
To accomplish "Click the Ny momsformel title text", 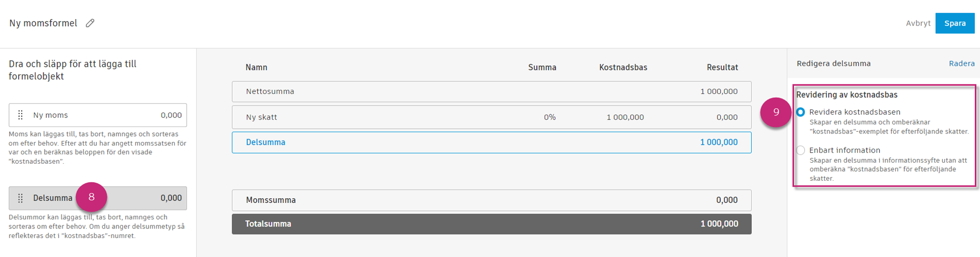I will 43,23.
